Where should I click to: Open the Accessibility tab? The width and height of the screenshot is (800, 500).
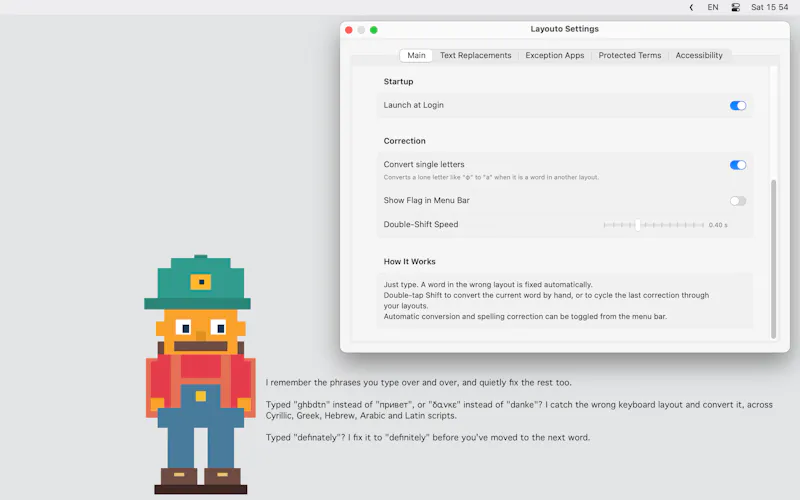click(699, 55)
